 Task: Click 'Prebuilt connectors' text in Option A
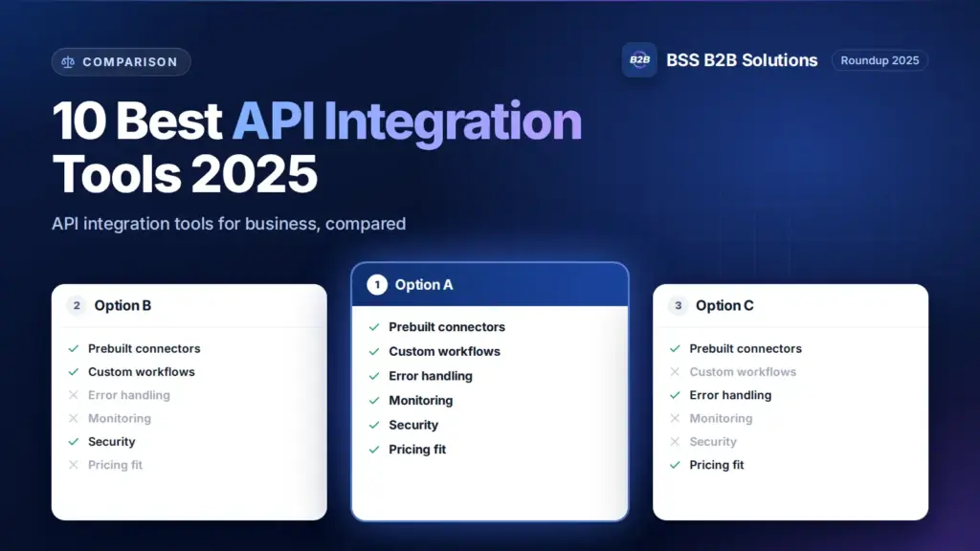click(447, 327)
